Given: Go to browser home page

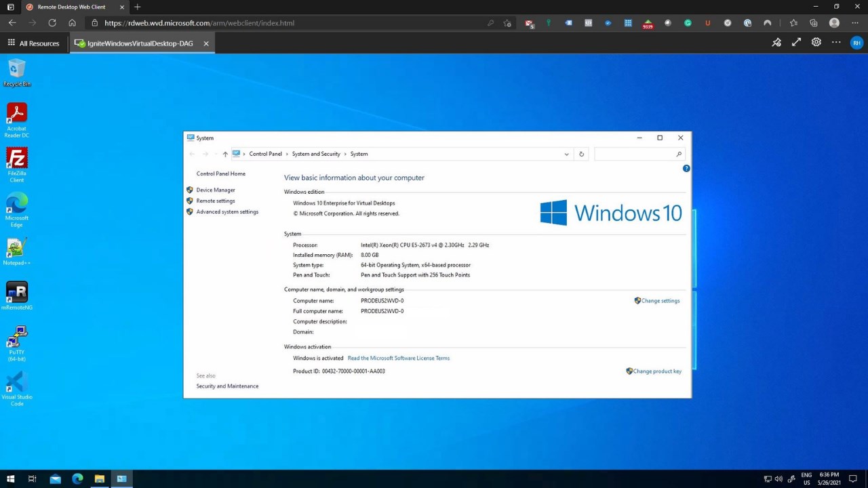Looking at the screenshot, I should click(72, 23).
